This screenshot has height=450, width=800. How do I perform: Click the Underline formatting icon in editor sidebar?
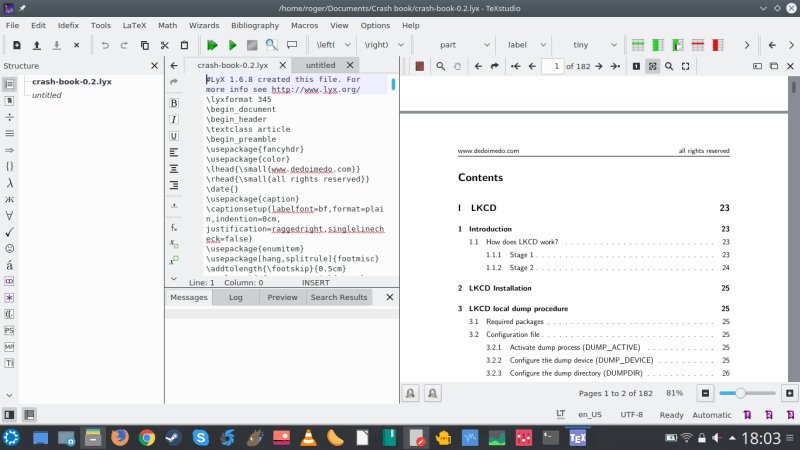pos(175,135)
